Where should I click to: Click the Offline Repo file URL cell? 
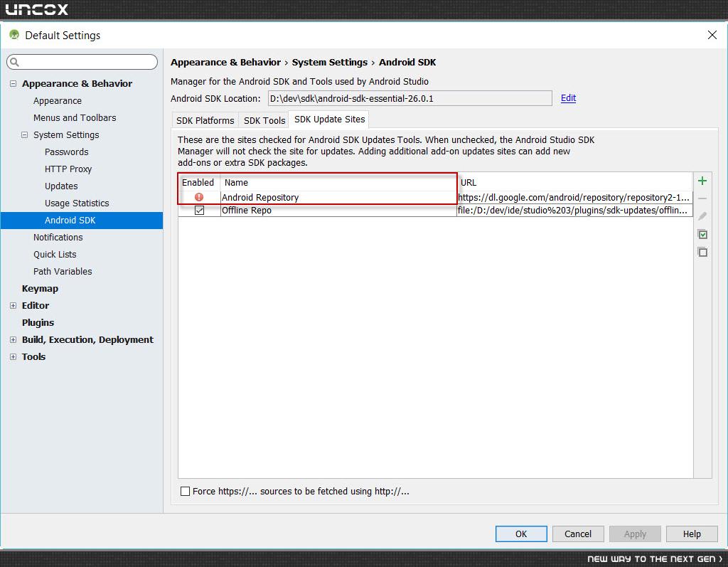(574, 211)
